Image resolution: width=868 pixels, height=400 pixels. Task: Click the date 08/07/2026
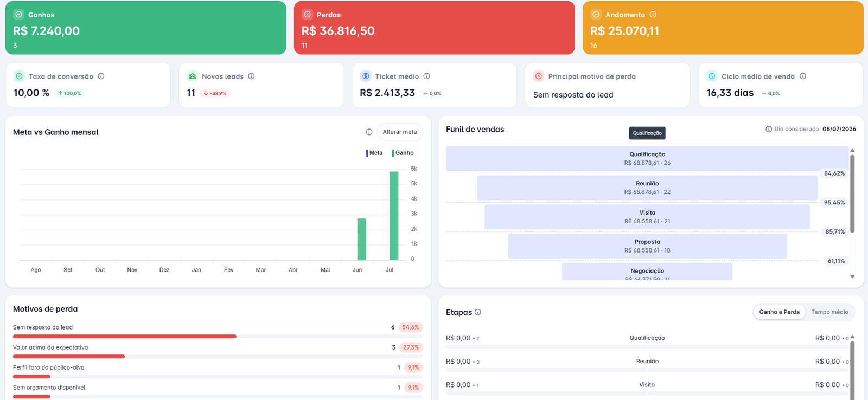click(x=839, y=129)
